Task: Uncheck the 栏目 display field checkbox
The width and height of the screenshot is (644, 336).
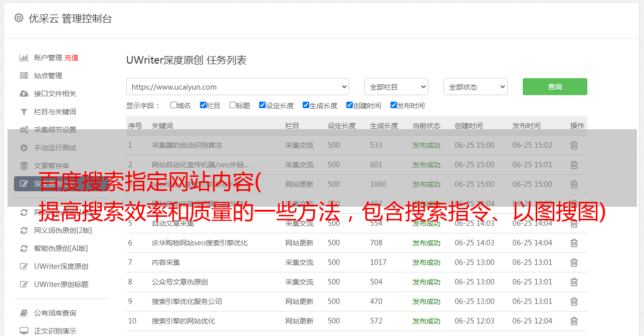Action: [203, 105]
